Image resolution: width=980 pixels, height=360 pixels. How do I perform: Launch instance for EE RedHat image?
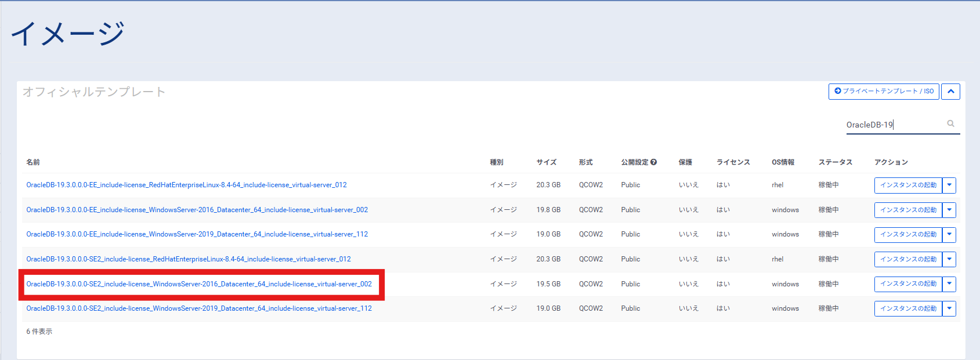pyautogui.click(x=908, y=186)
